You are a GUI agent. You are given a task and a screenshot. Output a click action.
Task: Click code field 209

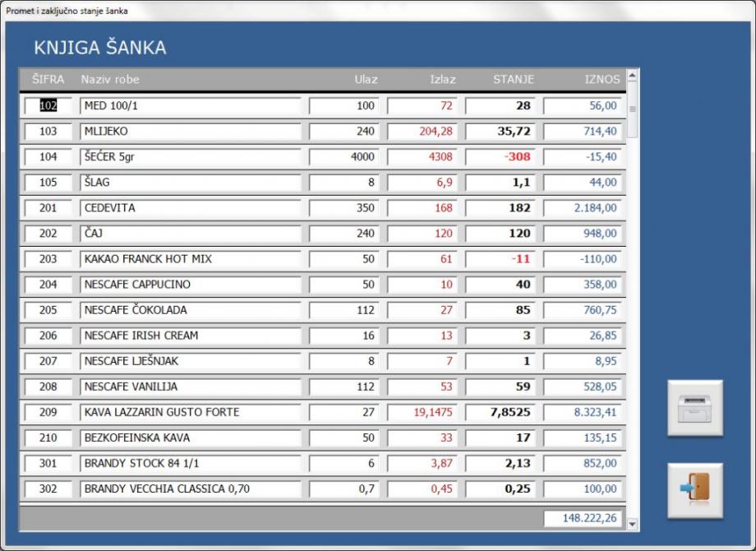coord(48,413)
